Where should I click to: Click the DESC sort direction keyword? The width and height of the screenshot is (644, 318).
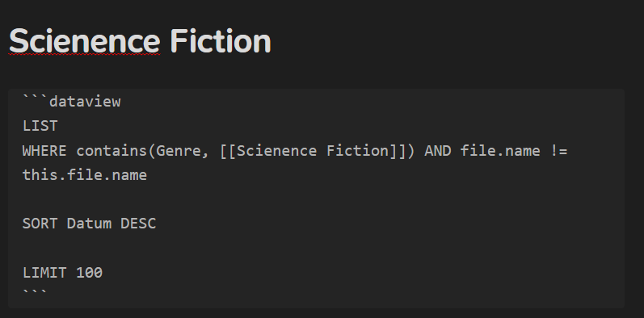[x=138, y=224]
